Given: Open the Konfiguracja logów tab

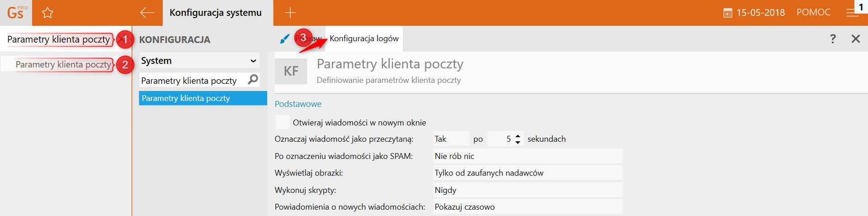Looking at the screenshot, I should pos(364,39).
